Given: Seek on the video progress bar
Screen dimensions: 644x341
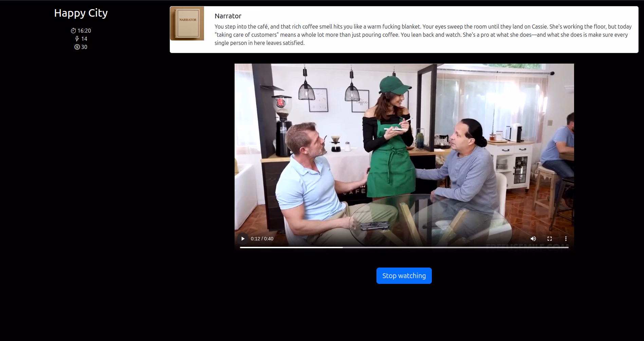Looking at the screenshot, I should tap(404, 248).
